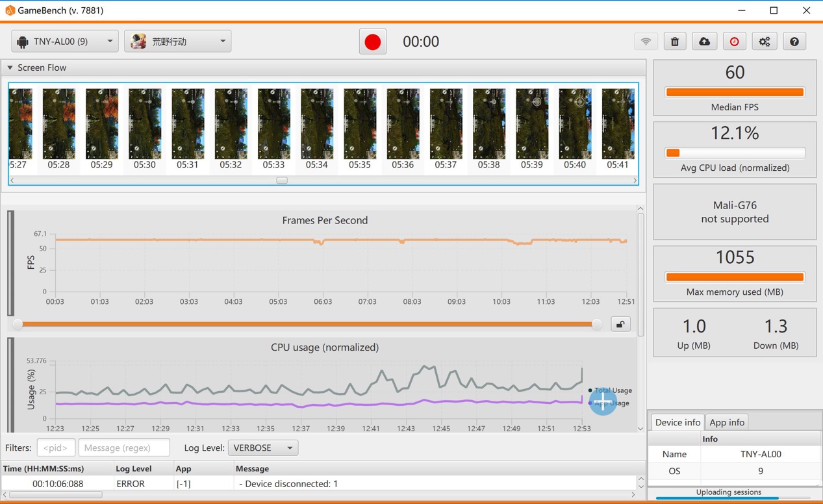
Task: Click the cloud upload icon
Action: click(x=704, y=42)
